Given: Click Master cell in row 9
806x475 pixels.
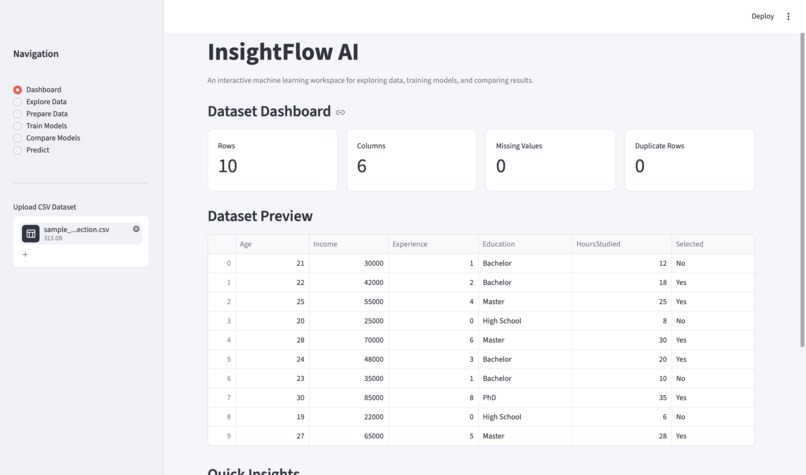Looking at the screenshot, I should point(525,436).
